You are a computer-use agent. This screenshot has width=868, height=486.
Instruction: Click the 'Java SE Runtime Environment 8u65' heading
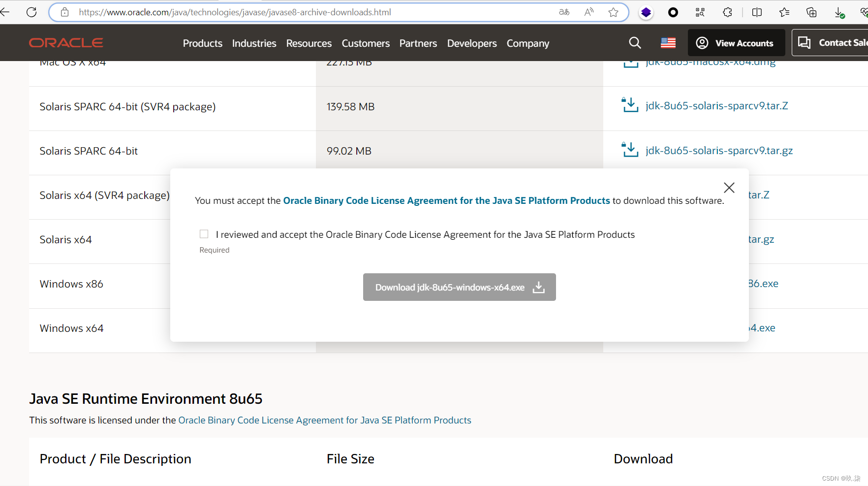coord(146,399)
